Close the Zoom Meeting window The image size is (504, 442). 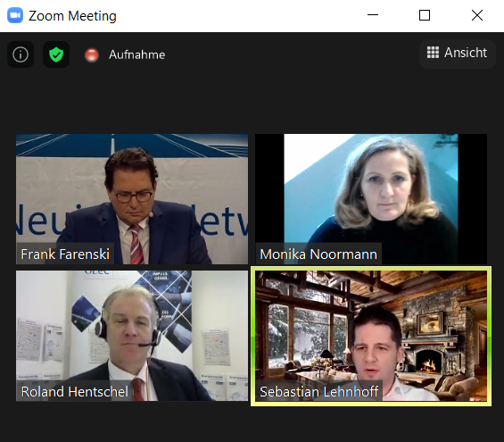point(477,15)
